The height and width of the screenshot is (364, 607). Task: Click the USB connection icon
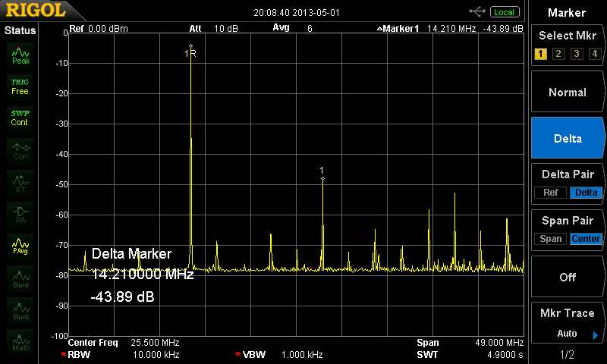tap(478, 11)
